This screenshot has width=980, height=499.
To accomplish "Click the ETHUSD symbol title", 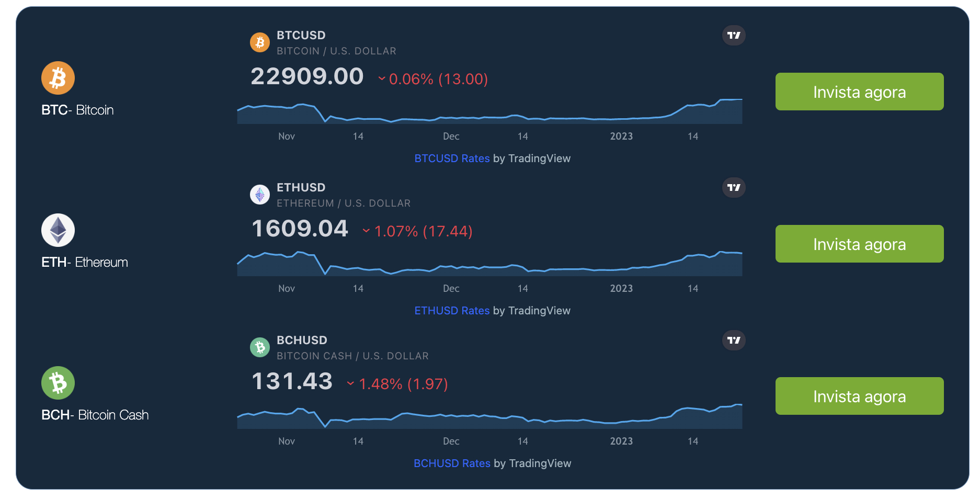I will (x=301, y=187).
